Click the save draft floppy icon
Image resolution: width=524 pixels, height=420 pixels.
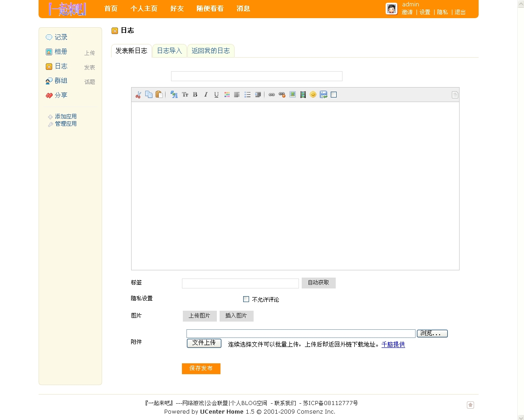[323, 94]
